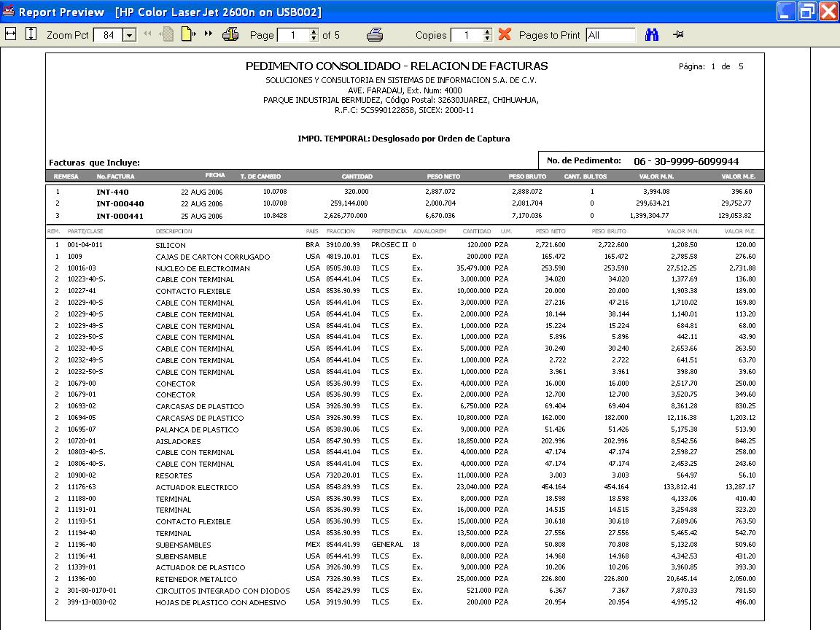Click the binoculars search icon

pyautogui.click(x=651, y=35)
